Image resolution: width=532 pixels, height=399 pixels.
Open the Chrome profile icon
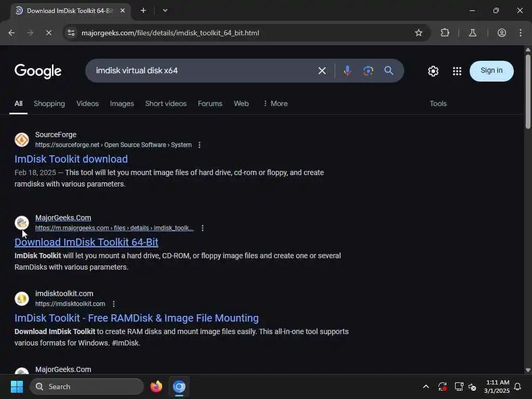(x=501, y=33)
